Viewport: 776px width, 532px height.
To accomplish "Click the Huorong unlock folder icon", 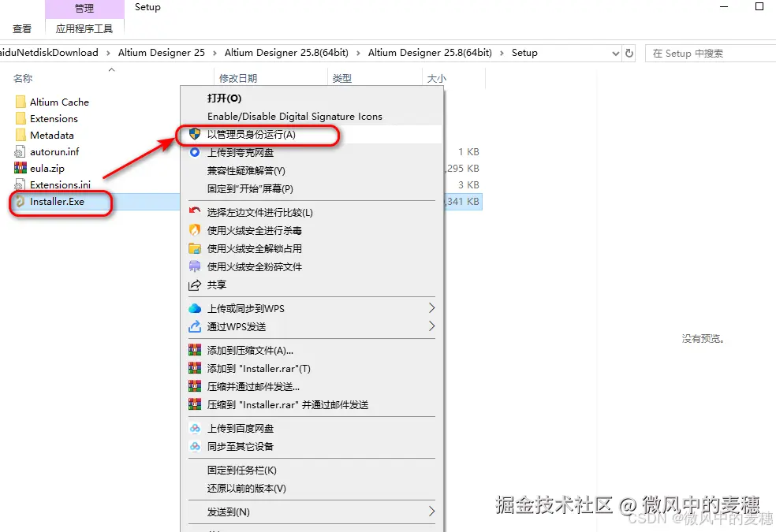I will coord(195,248).
